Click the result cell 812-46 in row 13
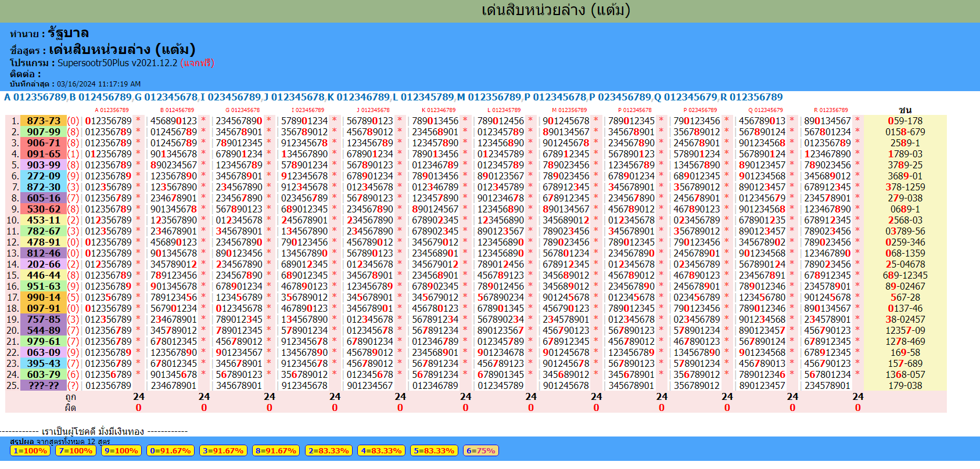This screenshot has height=469, width=980. [44, 253]
